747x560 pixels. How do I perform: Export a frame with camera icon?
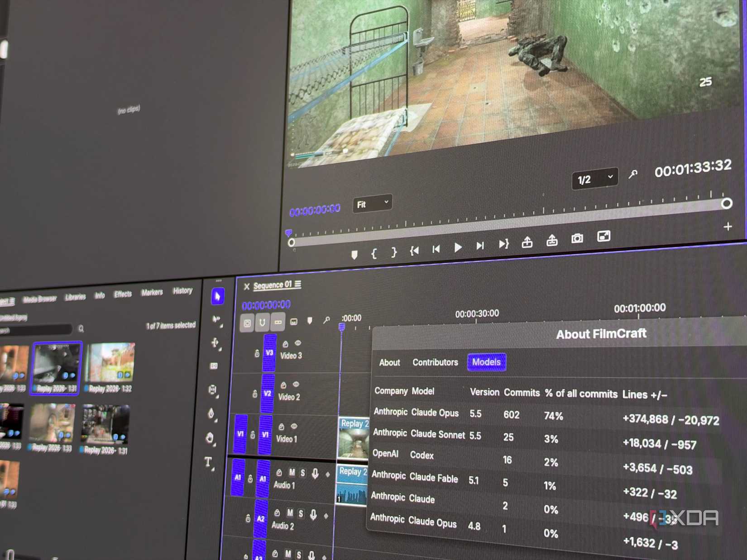click(x=577, y=238)
